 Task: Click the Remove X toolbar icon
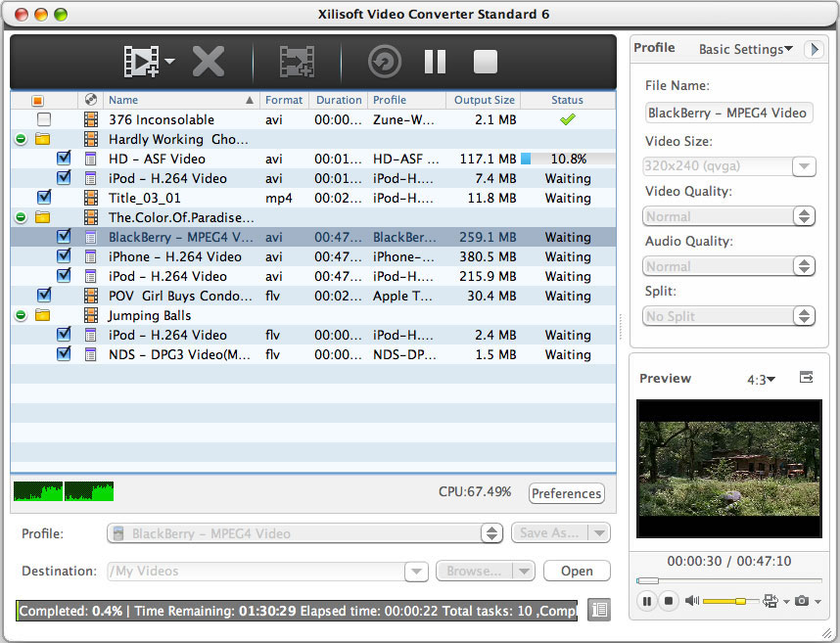[x=209, y=62]
